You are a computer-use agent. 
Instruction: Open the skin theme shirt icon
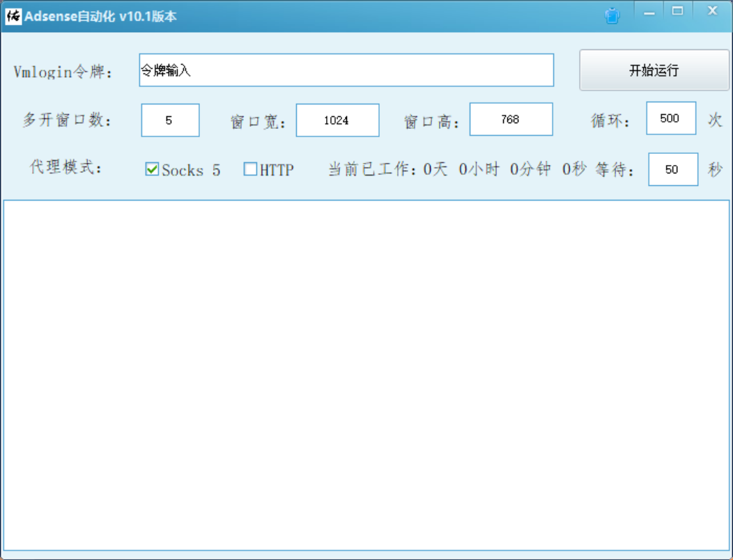612,16
